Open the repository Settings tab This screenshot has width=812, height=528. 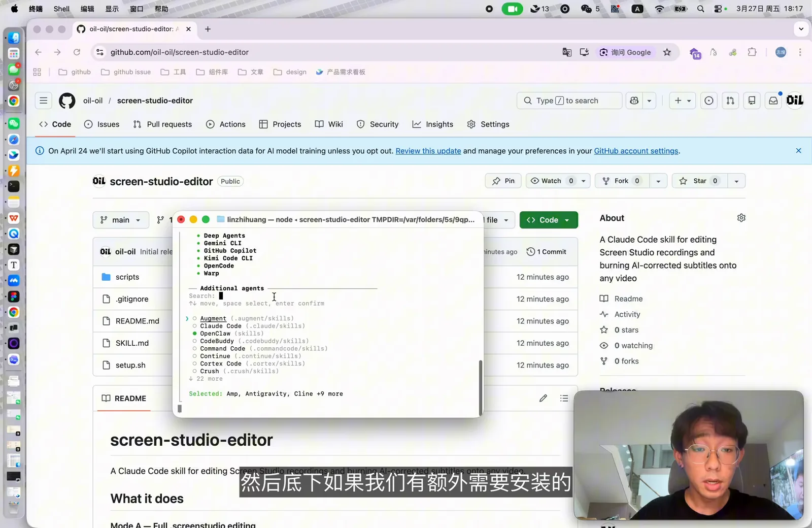point(488,124)
